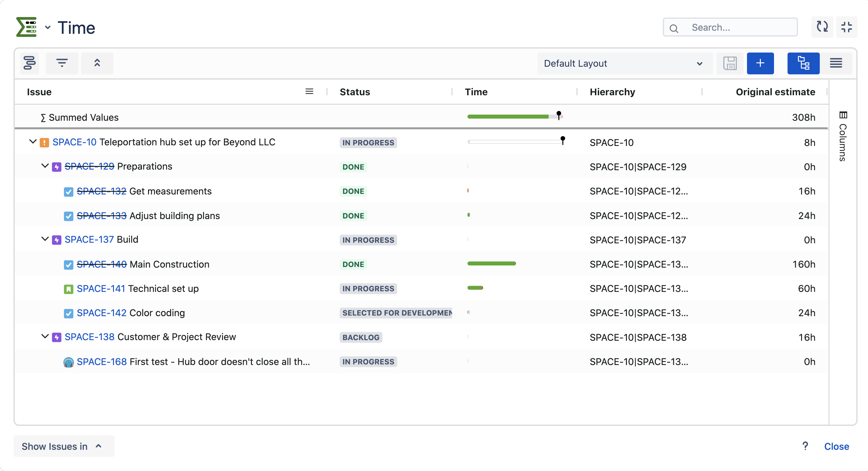
Task: Switch to flat list view
Action: [x=836, y=63]
